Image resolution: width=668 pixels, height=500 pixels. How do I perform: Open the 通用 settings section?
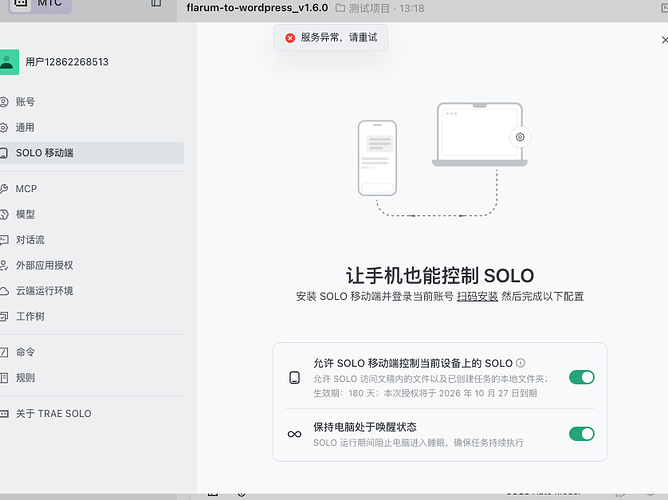click(x=90, y=127)
